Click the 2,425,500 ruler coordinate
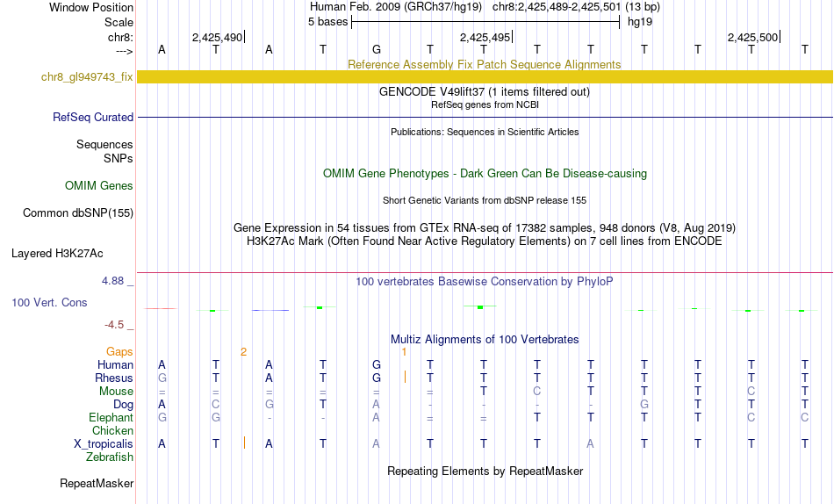This screenshot has height=504, width=834. tap(752, 37)
